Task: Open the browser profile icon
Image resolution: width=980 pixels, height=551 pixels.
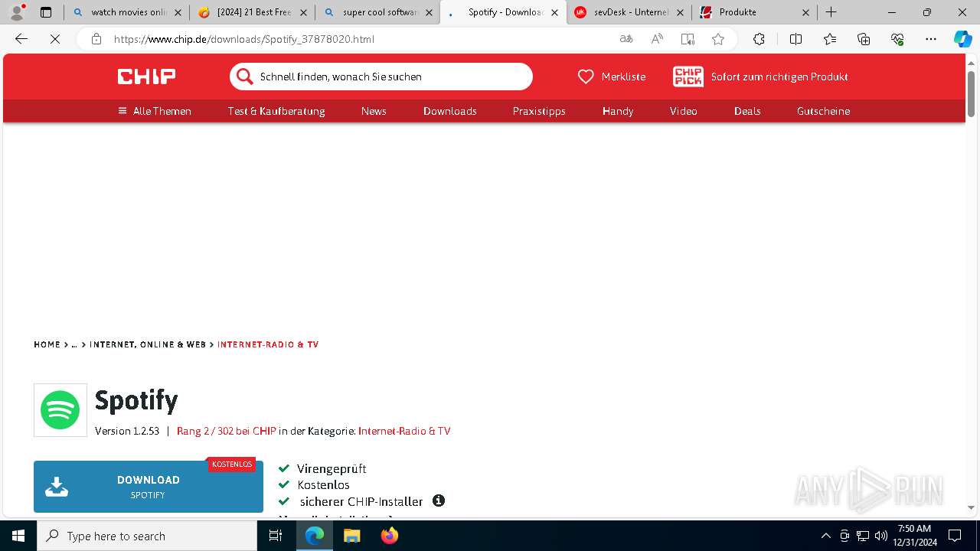Action: tap(17, 12)
